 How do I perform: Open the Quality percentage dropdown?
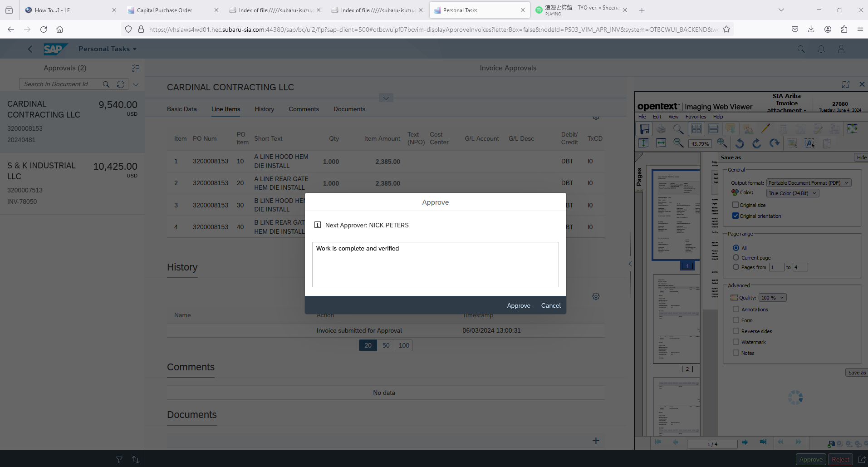click(772, 298)
